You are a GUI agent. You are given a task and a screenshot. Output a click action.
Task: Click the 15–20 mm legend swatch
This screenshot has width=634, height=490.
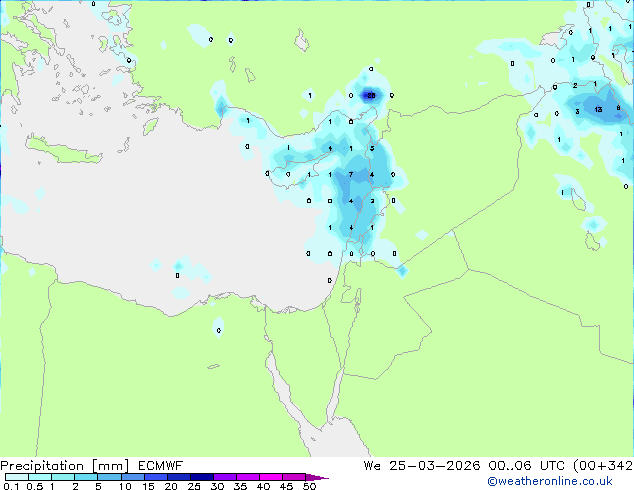(156, 477)
